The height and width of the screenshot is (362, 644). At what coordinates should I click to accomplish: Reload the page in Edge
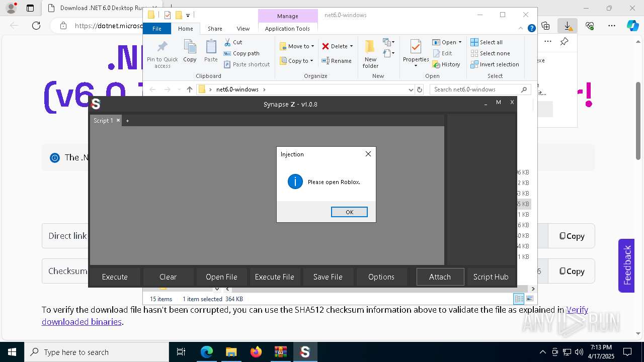tap(36, 26)
